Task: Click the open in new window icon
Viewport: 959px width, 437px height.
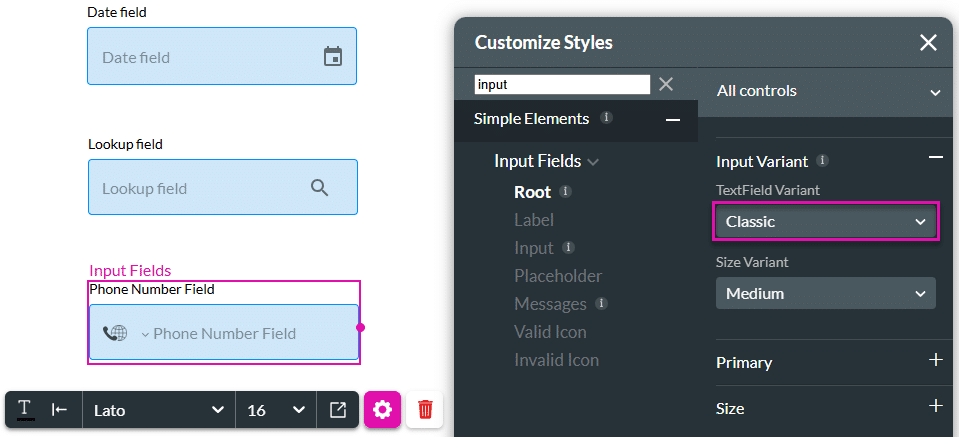Action: [338, 410]
